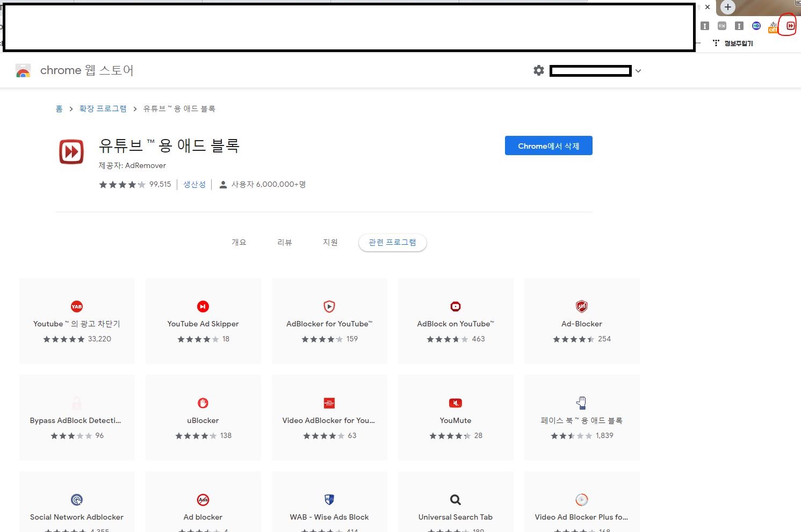801x532 pixels.
Task: Switch to the 리뷰 tab
Action: [x=285, y=242]
